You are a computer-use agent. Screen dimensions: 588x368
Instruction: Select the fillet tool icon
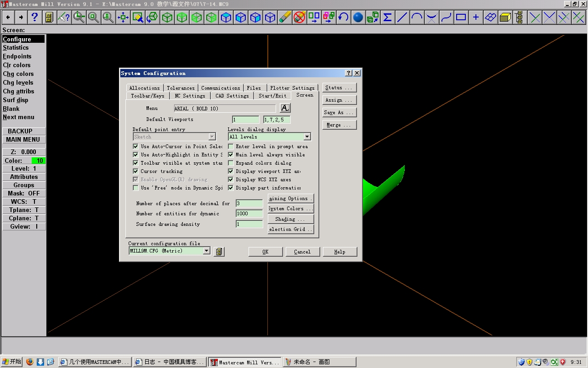(431, 17)
